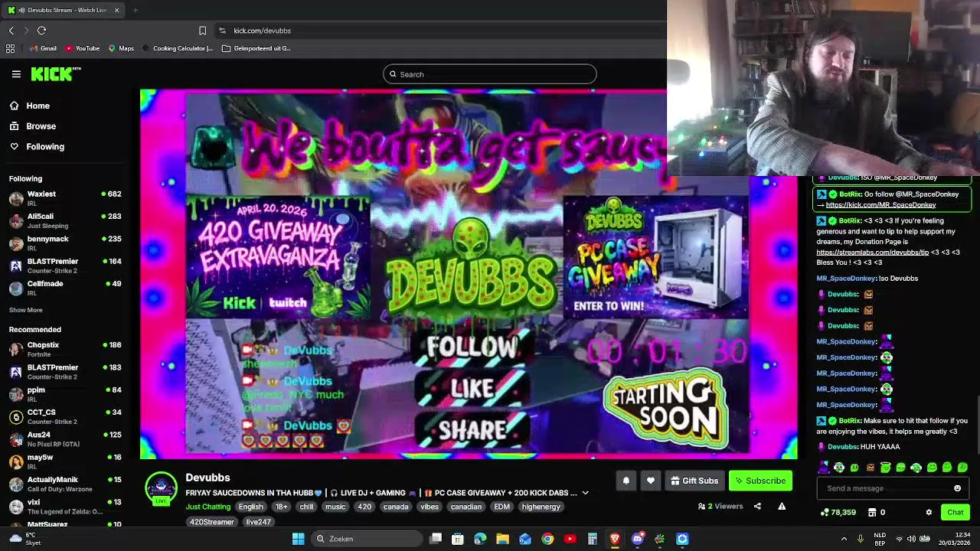Screen dimensions: 980x551
Task: Open the Maps bookmark
Action: click(121, 48)
